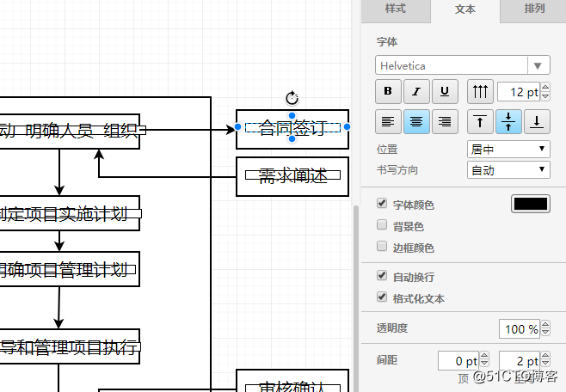The image size is (566, 392).
Task: Toggle underline text formatting
Action: pyautogui.click(x=445, y=92)
